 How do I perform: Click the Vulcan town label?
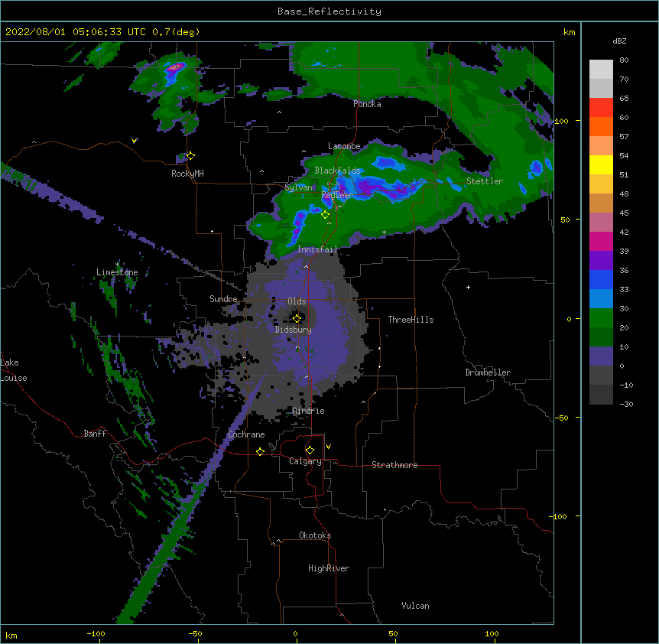[x=415, y=606]
